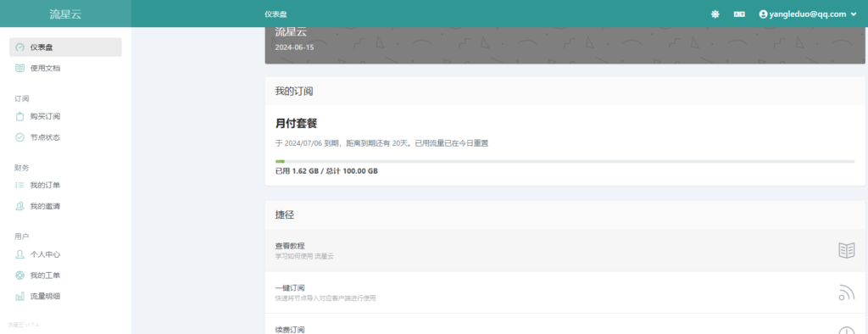868x334 pixels.
Task: Open 我的订单 in the sidebar
Action: click(65, 185)
